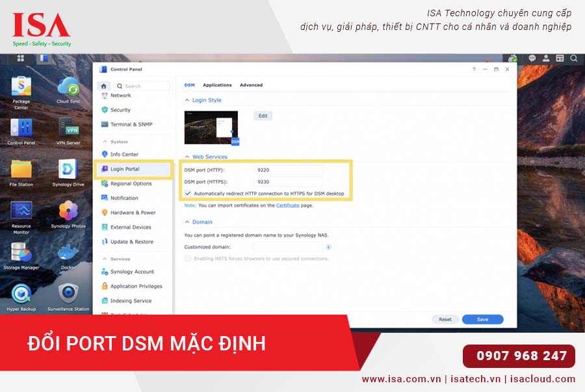
Task: Collapse Web Services section
Action: (x=187, y=157)
